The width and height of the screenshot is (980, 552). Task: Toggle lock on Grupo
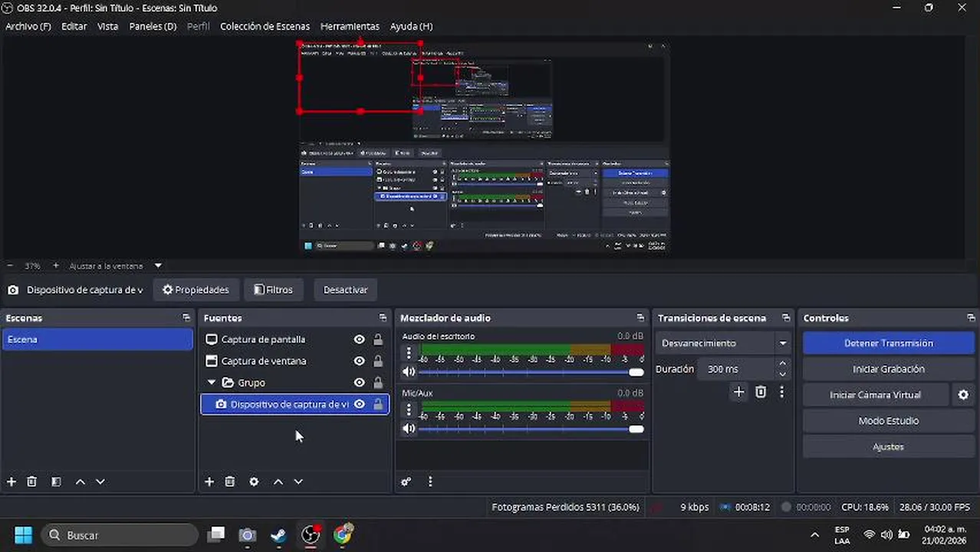click(x=378, y=383)
